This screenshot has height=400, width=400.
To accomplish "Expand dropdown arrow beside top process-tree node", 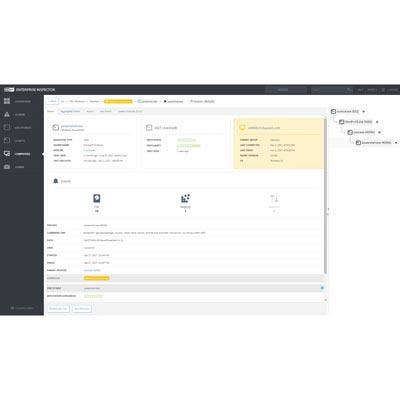I will pos(364,112).
